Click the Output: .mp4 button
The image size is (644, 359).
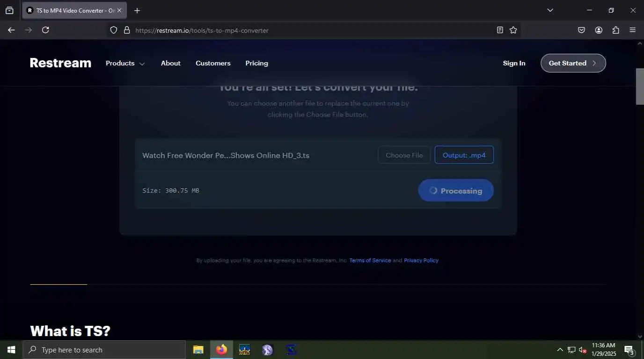point(464,155)
